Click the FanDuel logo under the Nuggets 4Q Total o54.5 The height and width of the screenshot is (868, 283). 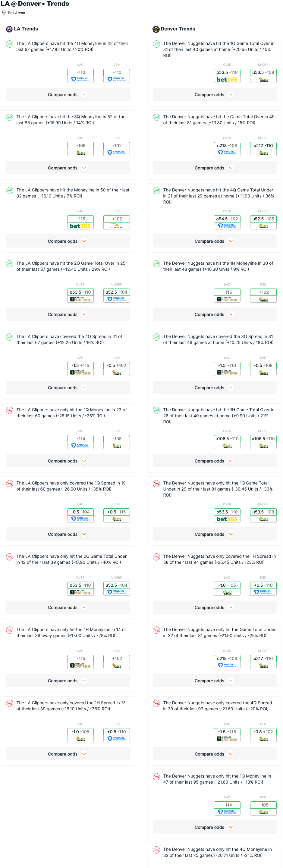tap(227, 226)
